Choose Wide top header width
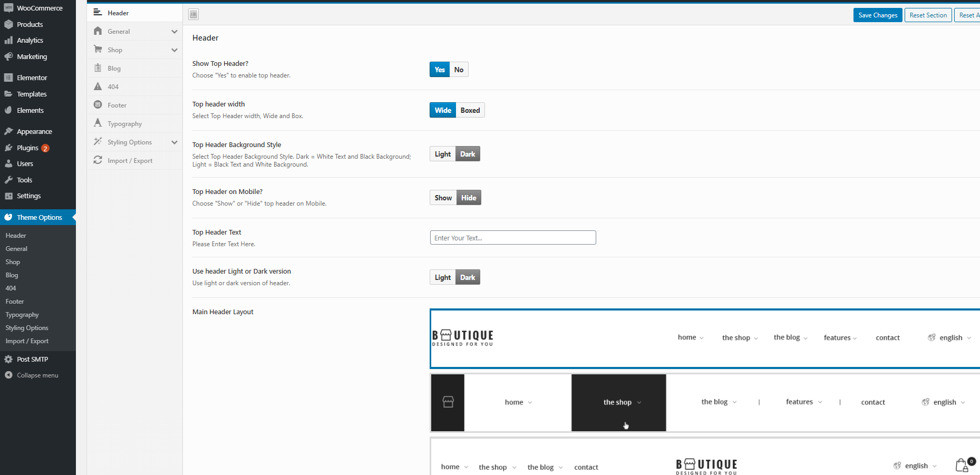 (x=443, y=110)
